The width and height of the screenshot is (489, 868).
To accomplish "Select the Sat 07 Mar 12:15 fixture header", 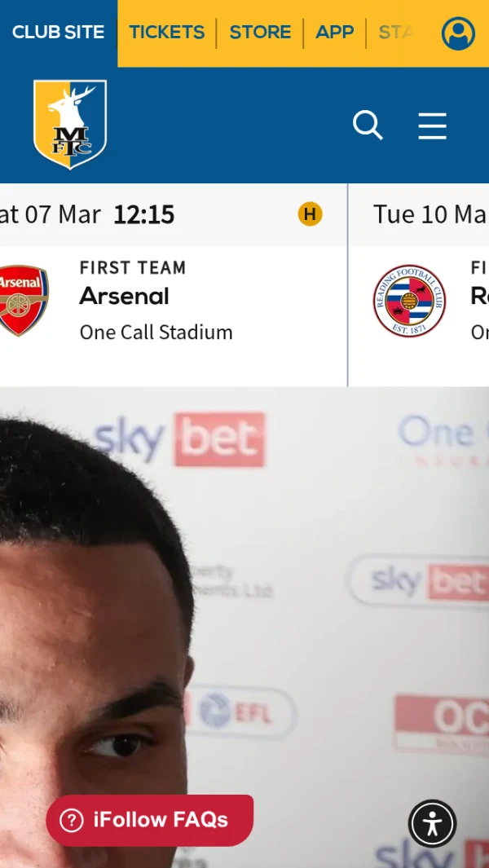I will [174, 215].
